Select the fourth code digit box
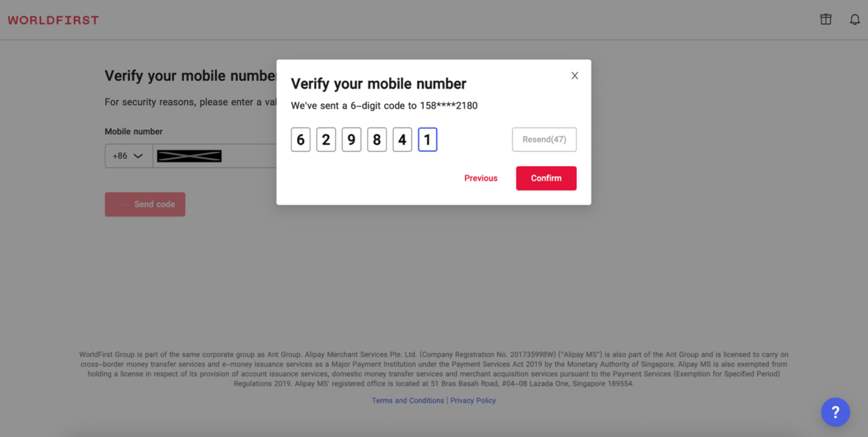 pyautogui.click(x=377, y=140)
